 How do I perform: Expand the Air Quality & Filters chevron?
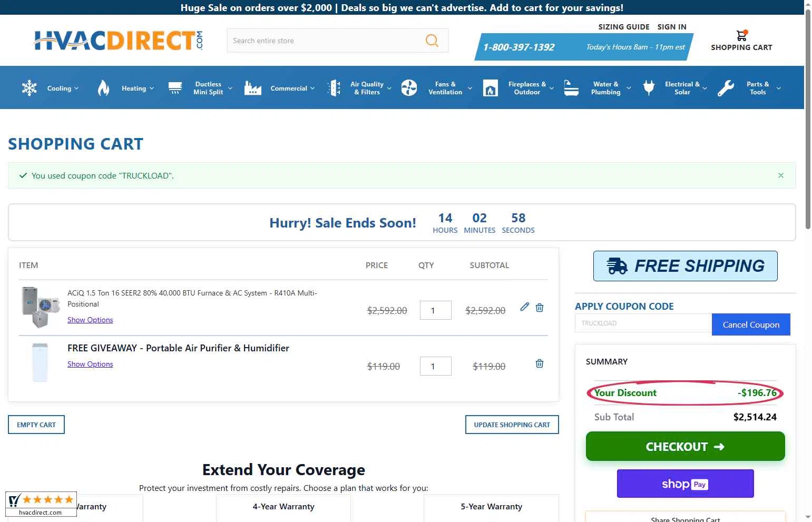coord(389,88)
